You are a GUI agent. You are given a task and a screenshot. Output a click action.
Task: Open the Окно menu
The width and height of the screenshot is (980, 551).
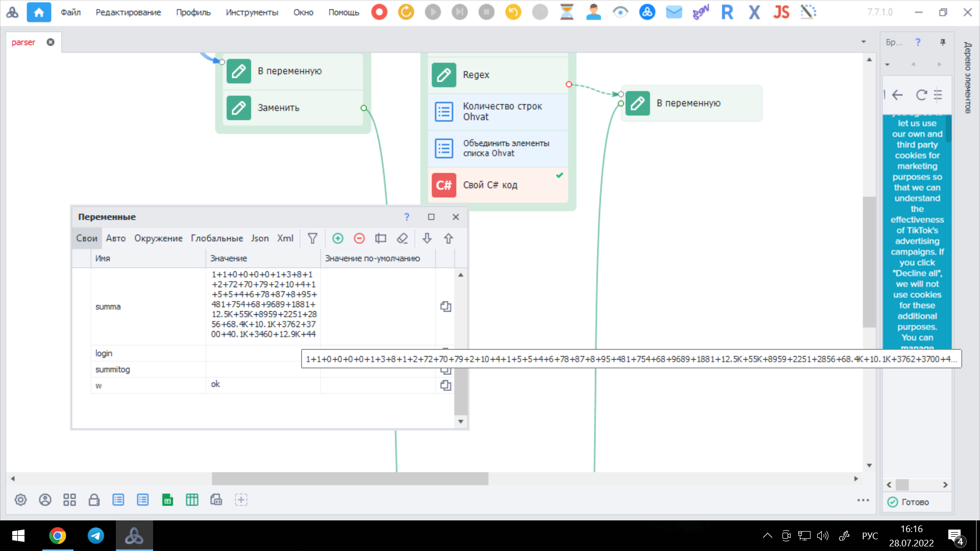tap(303, 12)
